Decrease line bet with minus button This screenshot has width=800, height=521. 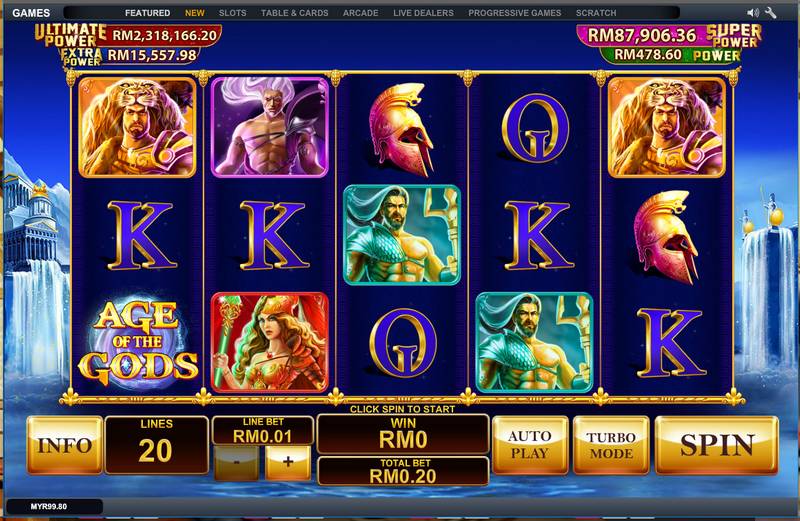tap(236, 463)
